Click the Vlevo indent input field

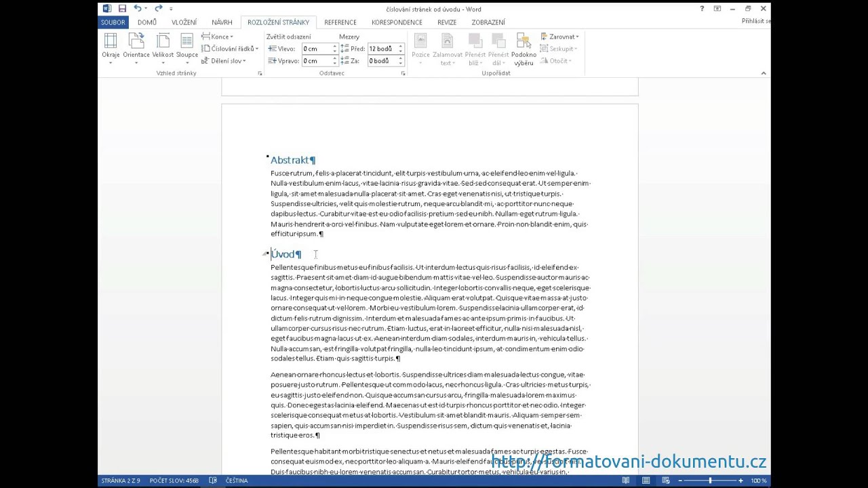(x=316, y=49)
